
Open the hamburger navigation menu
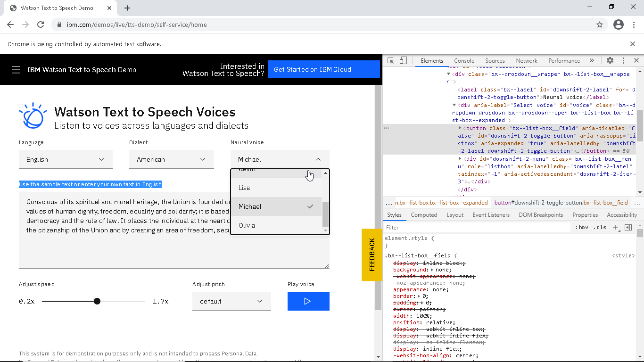pos(16,70)
